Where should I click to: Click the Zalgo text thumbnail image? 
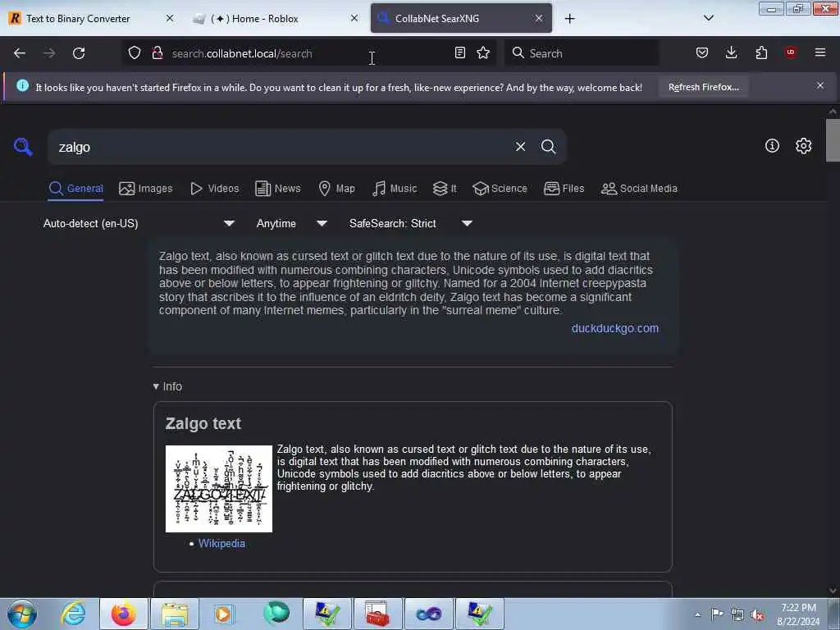click(218, 489)
